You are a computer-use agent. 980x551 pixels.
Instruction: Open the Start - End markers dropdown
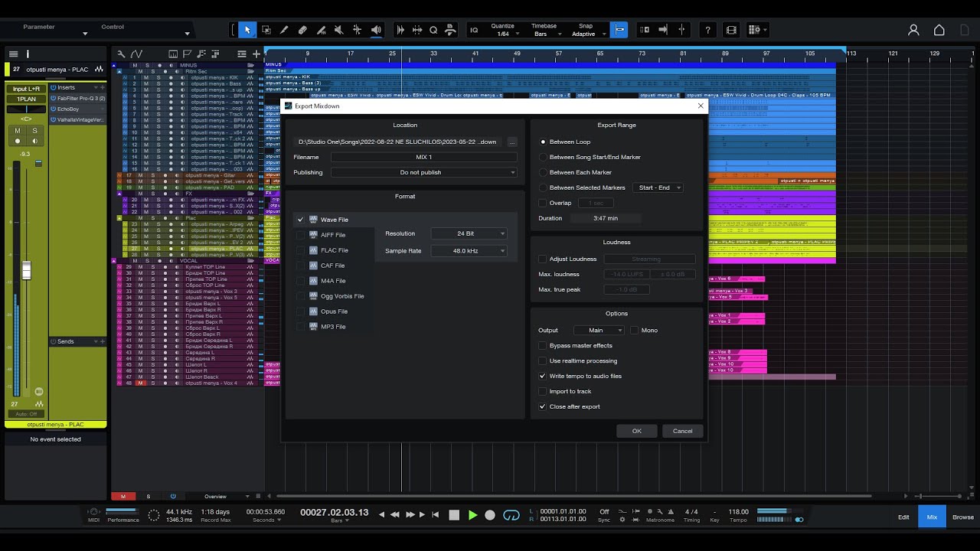point(658,187)
